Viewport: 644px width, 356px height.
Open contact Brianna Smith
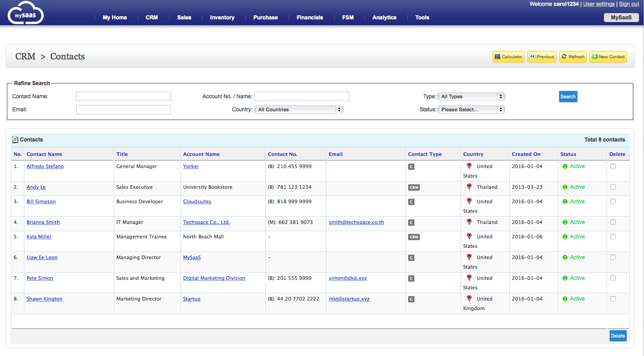43,222
